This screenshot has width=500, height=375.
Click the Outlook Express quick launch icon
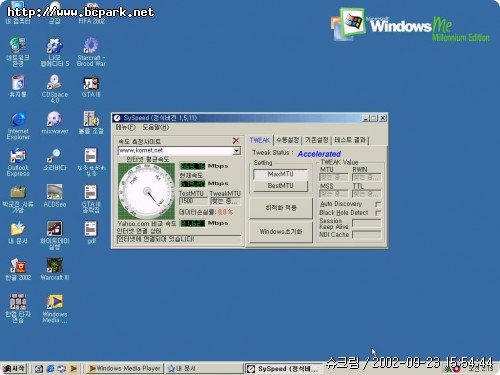tap(62, 369)
